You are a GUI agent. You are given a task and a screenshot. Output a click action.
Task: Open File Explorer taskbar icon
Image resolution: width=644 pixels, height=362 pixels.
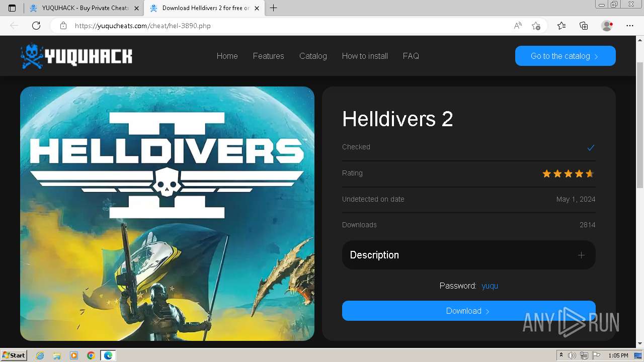[x=57, y=355]
